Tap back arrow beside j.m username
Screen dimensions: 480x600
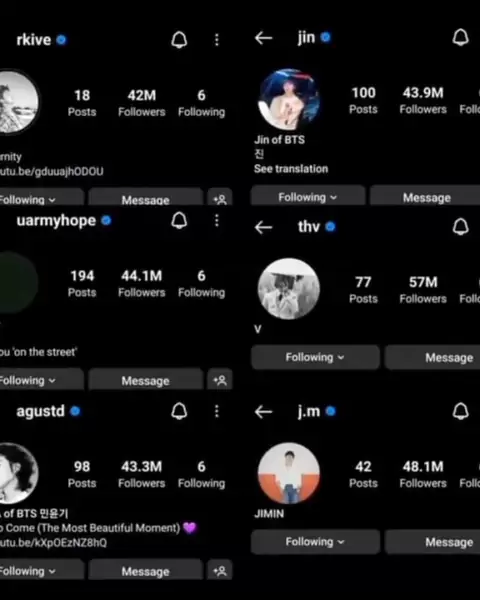click(x=263, y=412)
